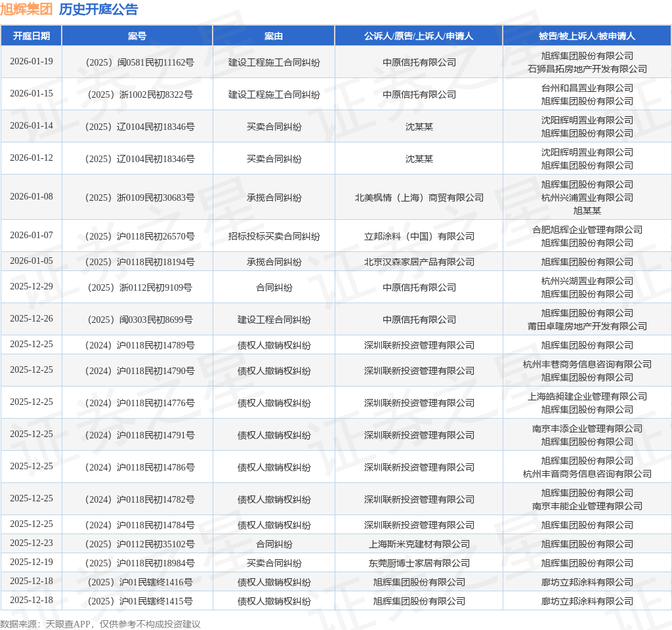The height and width of the screenshot is (630, 672).
Task: Click the date 2026-01-12
Action: (31, 157)
